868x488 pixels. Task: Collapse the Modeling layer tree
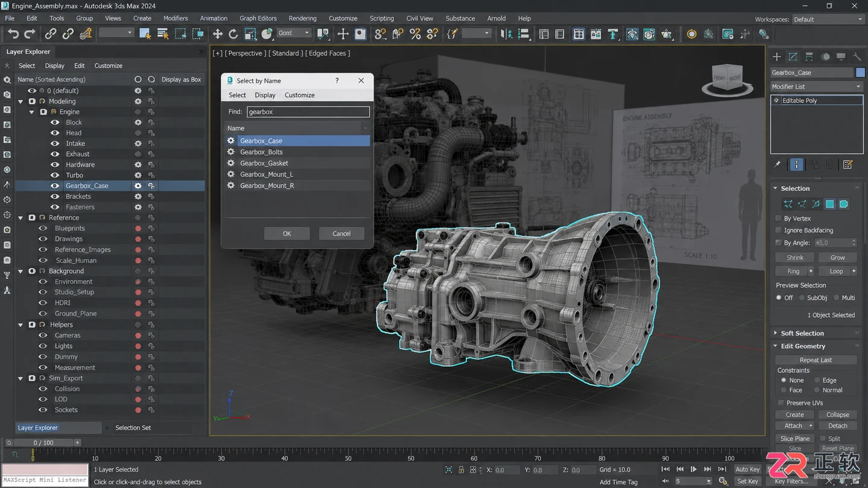click(x=21, y=101)
